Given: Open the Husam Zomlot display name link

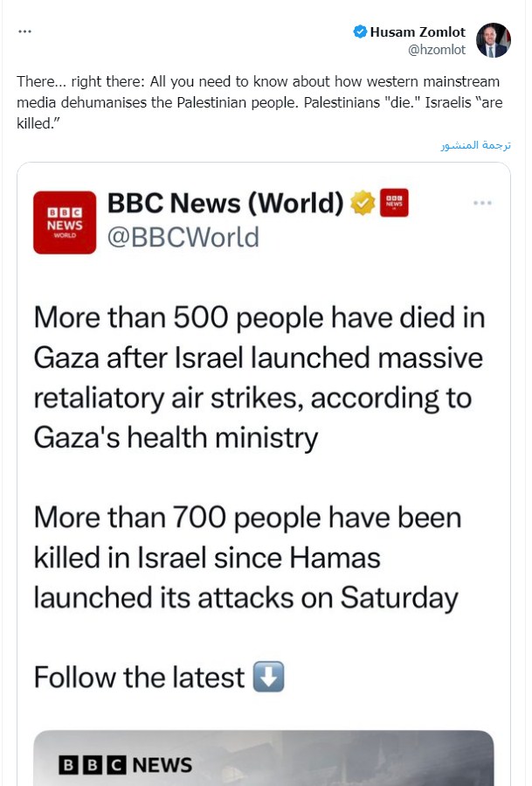Looking at the screenshot, I should coord(418,32).
